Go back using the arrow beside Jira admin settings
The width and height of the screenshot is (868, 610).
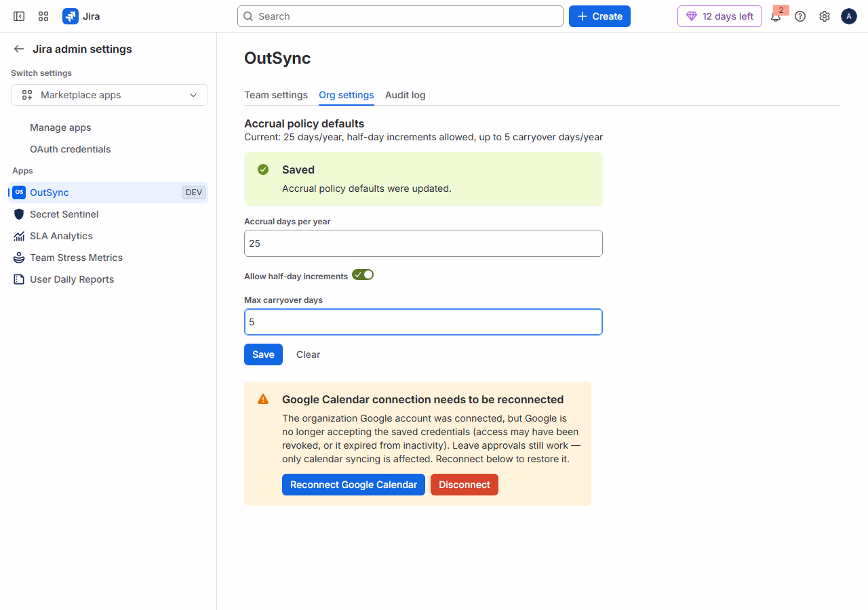click(x=19, y=49)
